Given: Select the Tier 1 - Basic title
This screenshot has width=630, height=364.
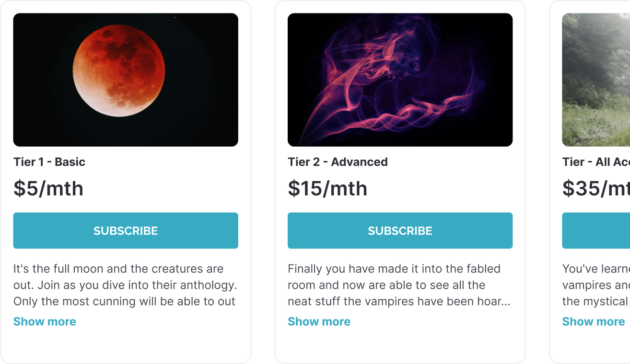Looking at the screenshot, I should coord(49,162).
